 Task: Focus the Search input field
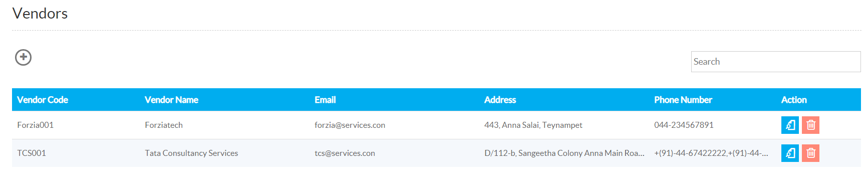(x=775, y=62)
